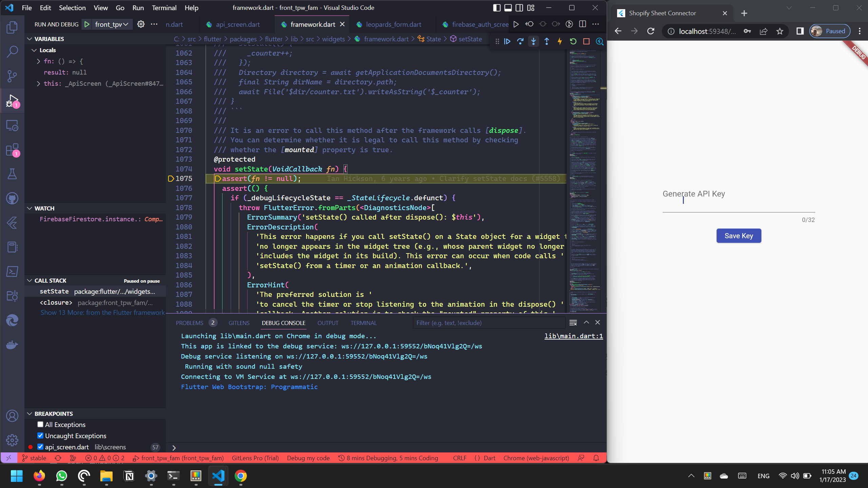Open the Testing flask icon

[x=12, y=174]
